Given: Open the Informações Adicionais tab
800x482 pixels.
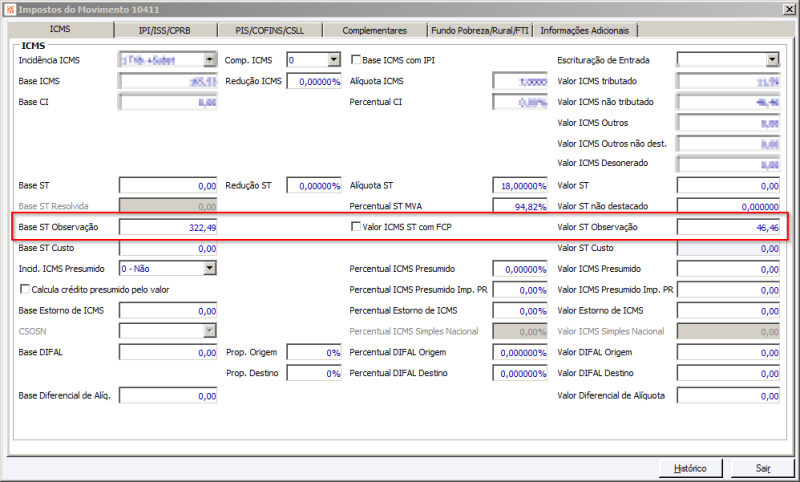Looking at the screenshot, I should click(x=585, y=31).
